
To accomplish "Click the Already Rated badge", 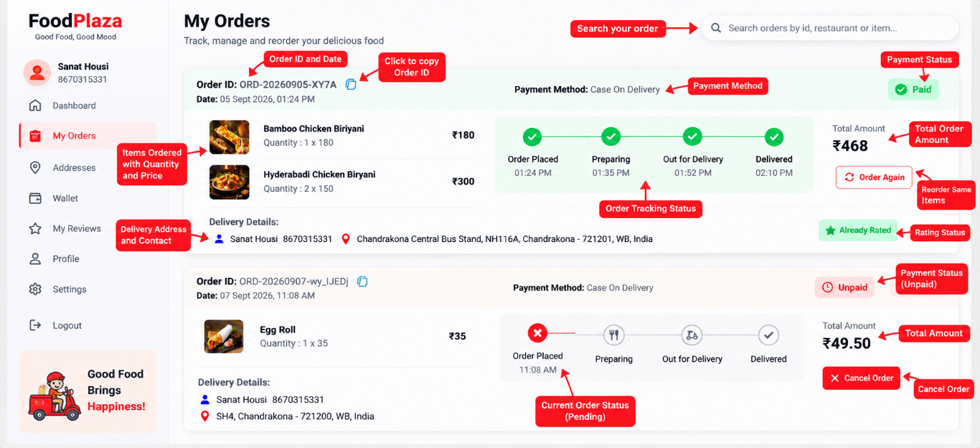I will click(858, 230).
